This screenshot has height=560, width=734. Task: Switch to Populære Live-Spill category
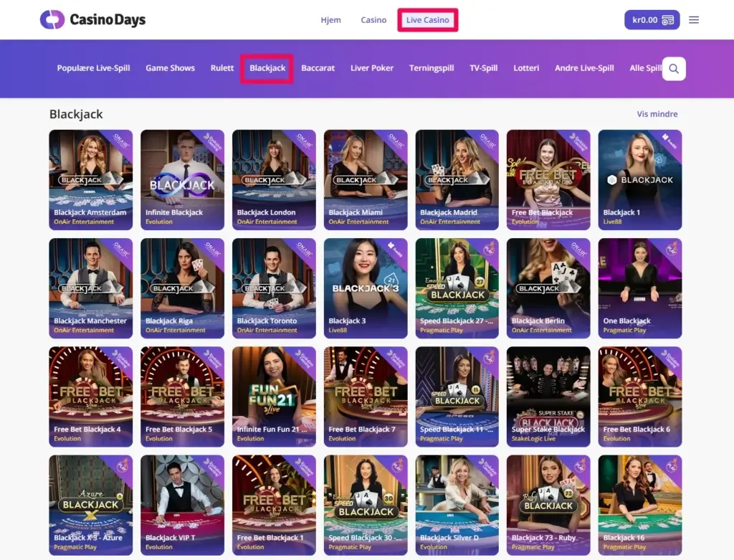click(94, 68)
